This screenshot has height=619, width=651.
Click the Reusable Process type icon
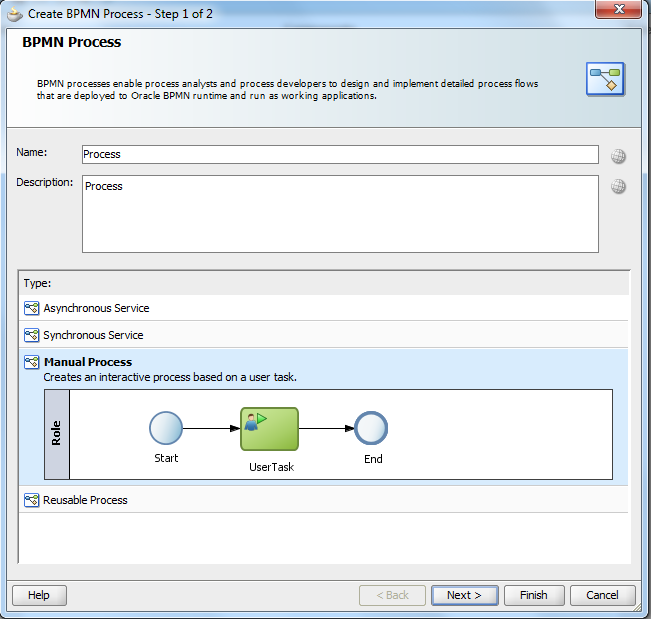coord(32,500)
